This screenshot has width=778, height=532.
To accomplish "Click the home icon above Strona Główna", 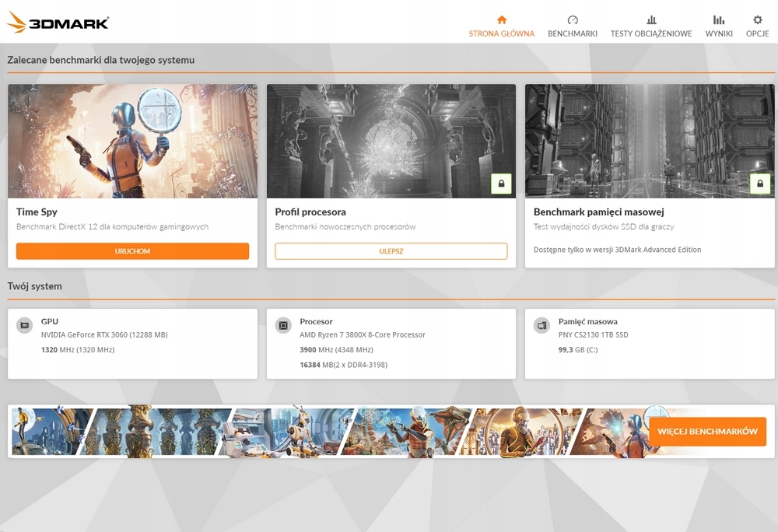I will pyautogui.click(x=502, y=19).
